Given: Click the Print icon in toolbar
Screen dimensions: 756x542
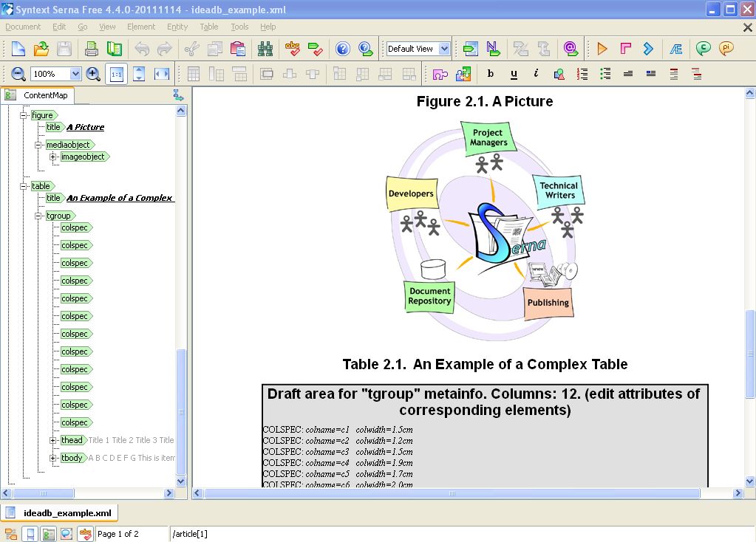Looking at the screenshot, I should (x=91, y=49).
